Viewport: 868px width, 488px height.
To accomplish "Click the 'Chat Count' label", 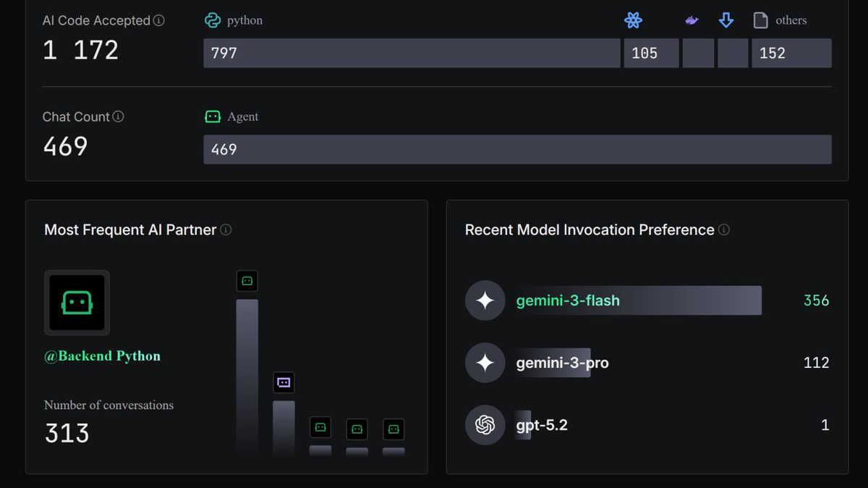I will [x=76, y=117].
